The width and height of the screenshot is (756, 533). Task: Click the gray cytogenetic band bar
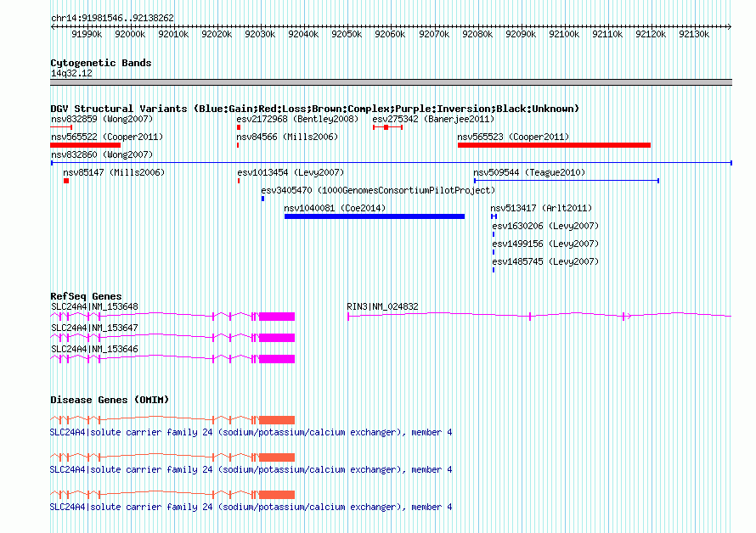click(x=391, y=82)
